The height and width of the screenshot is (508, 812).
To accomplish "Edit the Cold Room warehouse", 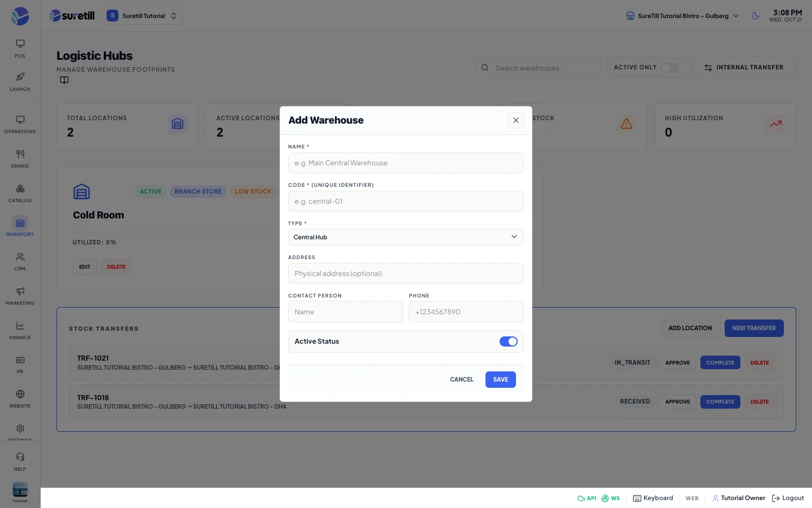I will pyautogui.click(x=85, y=267).
